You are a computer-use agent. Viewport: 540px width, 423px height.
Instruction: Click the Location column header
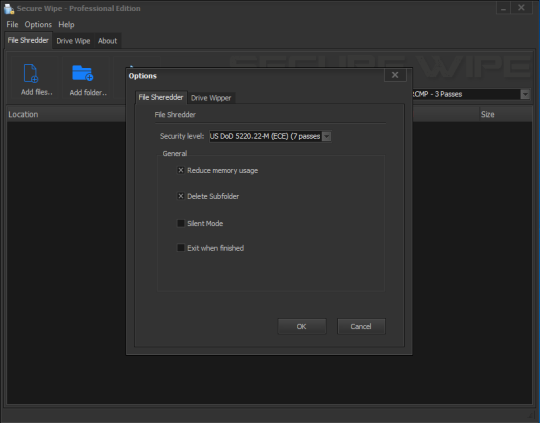[66, 114]
